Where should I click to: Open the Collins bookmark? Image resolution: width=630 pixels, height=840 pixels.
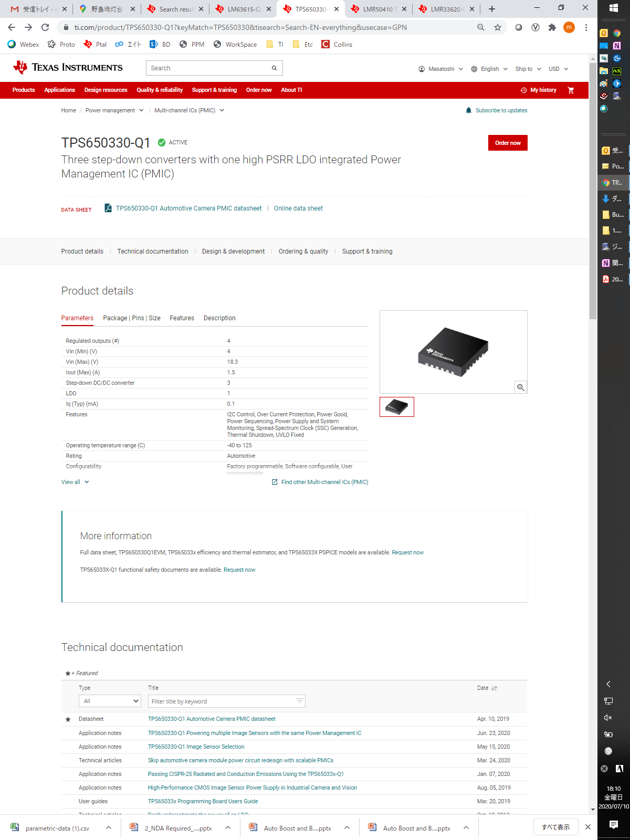tap(337, 45)
